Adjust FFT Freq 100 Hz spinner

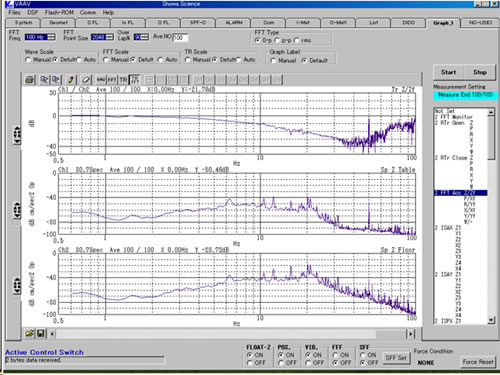[51, 37]
